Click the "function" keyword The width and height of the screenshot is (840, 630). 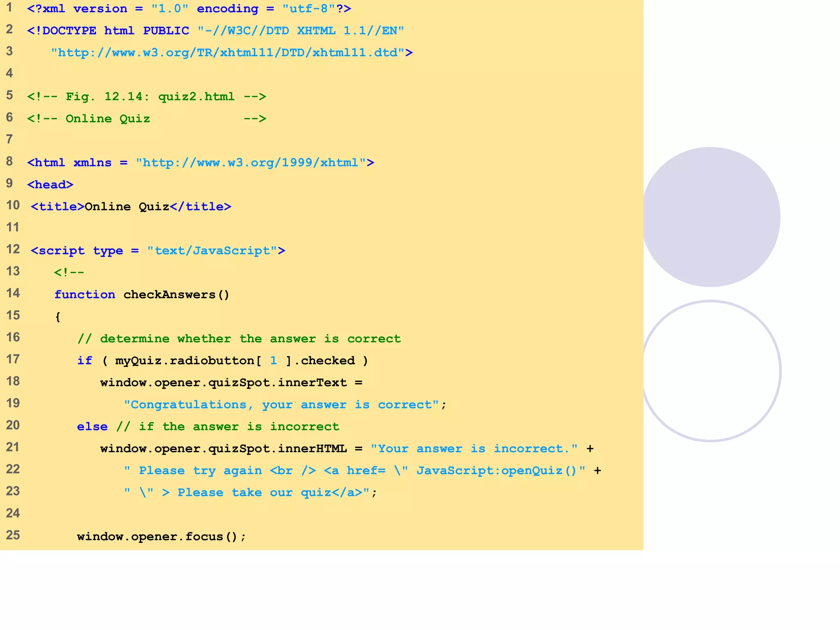coord(85,295)
